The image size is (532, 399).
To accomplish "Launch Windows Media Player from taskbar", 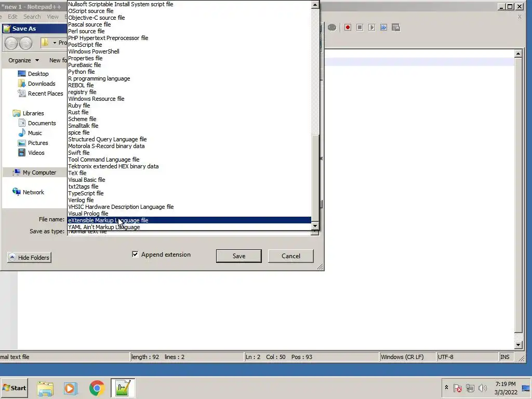I will pyautogui.click(x=71, y=388).
